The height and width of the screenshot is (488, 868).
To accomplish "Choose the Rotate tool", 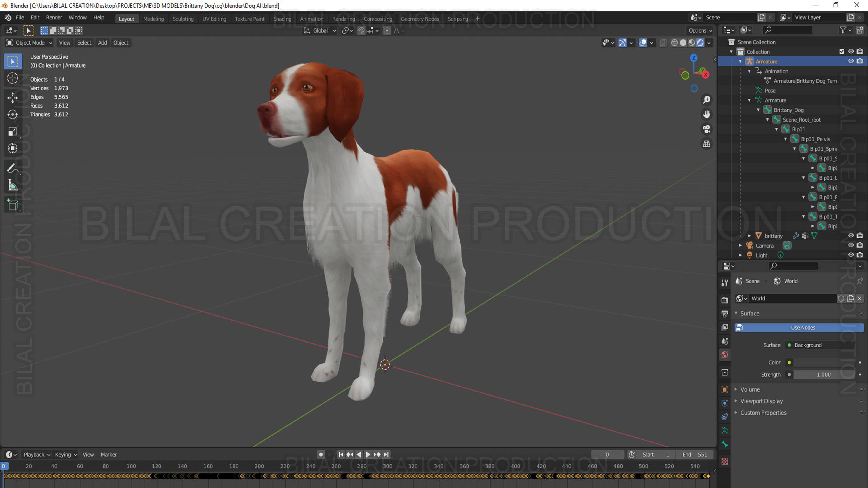I will click(x=13, y=115).
